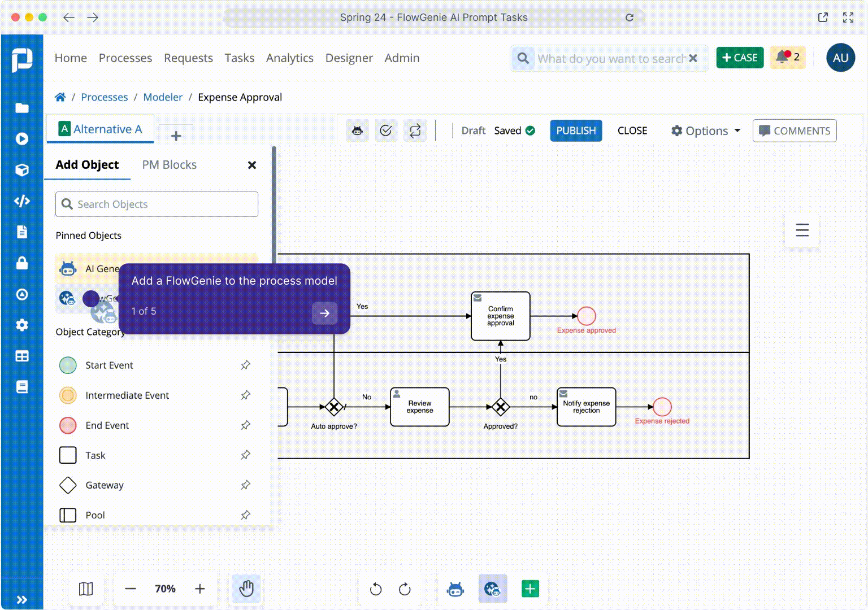Open the document sidebar icon
868x610 pixels.
click(22, 232)
